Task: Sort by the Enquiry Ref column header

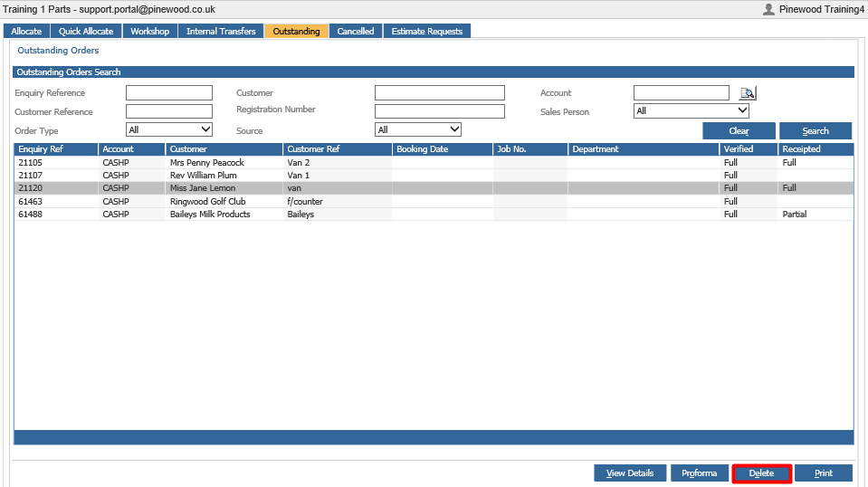Action: [56, 148]
